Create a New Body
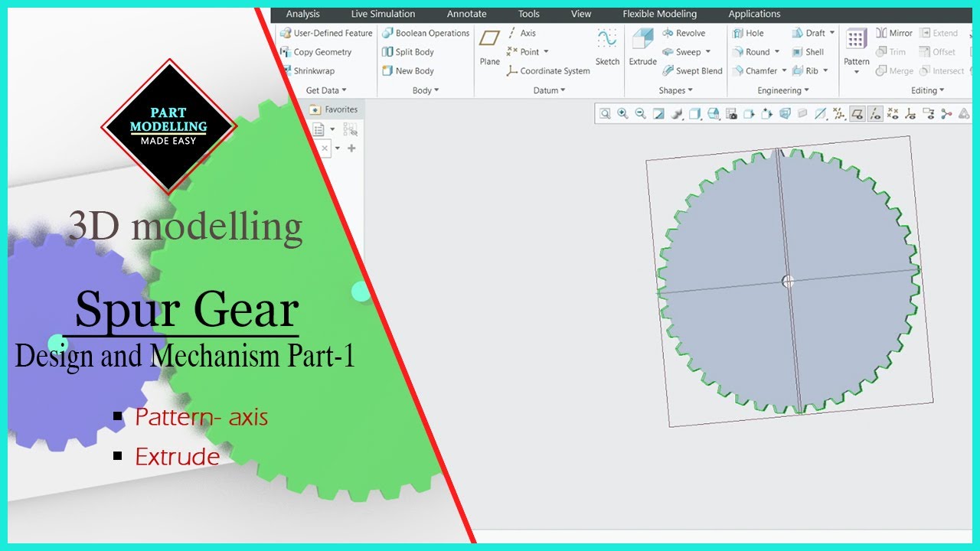This screenshot has width=980, height=551. 408,71
